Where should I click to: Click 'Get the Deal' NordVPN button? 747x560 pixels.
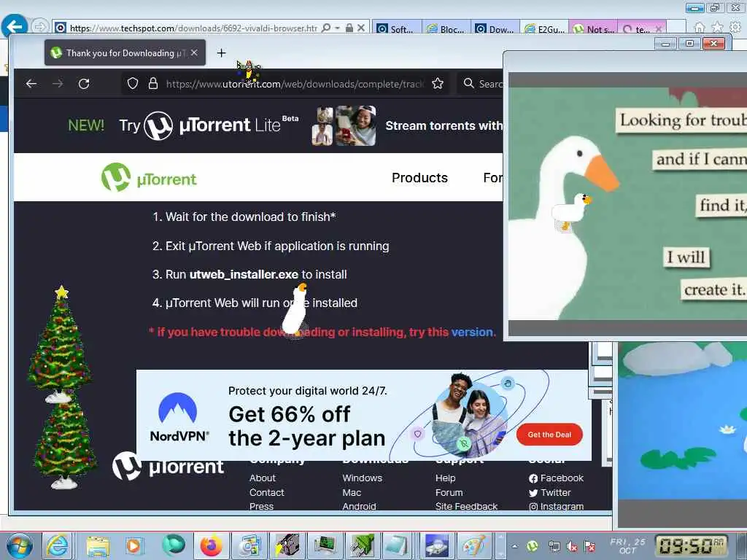549,435
